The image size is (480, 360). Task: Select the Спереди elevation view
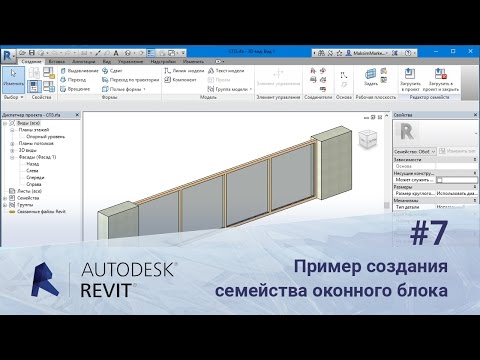[x=35, y=178]
